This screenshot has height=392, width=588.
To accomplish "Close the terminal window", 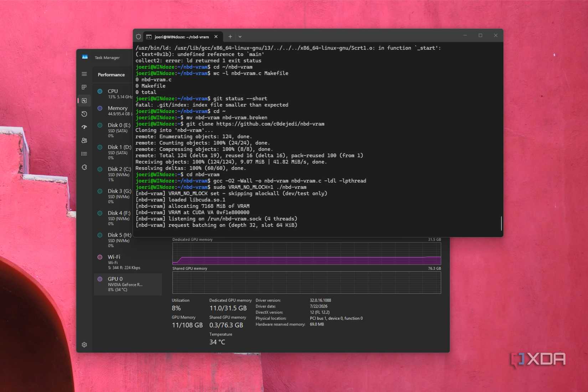I will coord(496,36).
